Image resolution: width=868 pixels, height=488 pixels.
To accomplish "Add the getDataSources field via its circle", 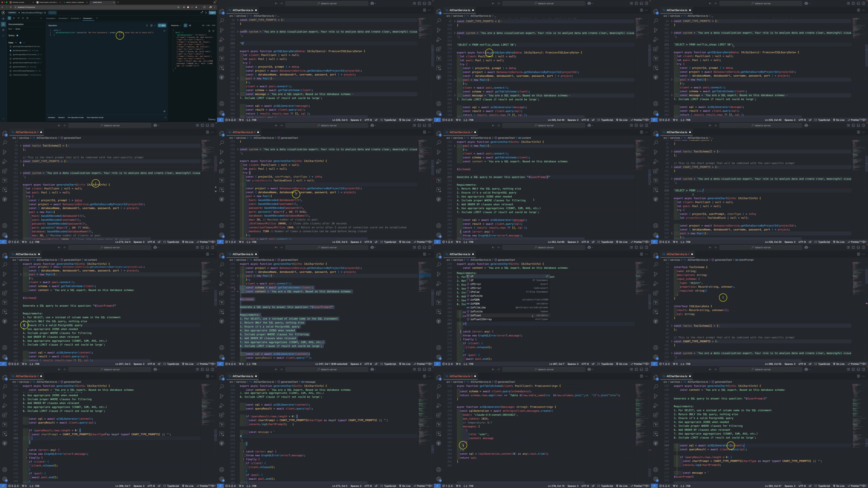I will point(11,59).
